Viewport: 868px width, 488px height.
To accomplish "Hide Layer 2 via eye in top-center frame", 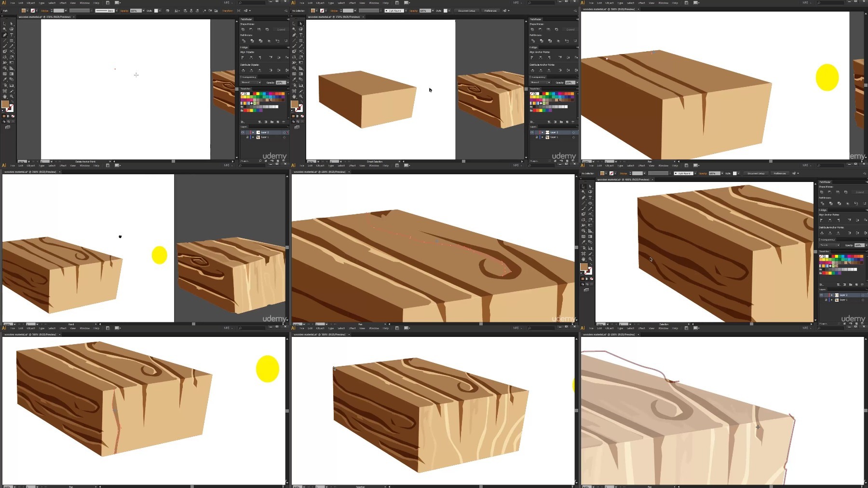I will click(x=532, y=132).
